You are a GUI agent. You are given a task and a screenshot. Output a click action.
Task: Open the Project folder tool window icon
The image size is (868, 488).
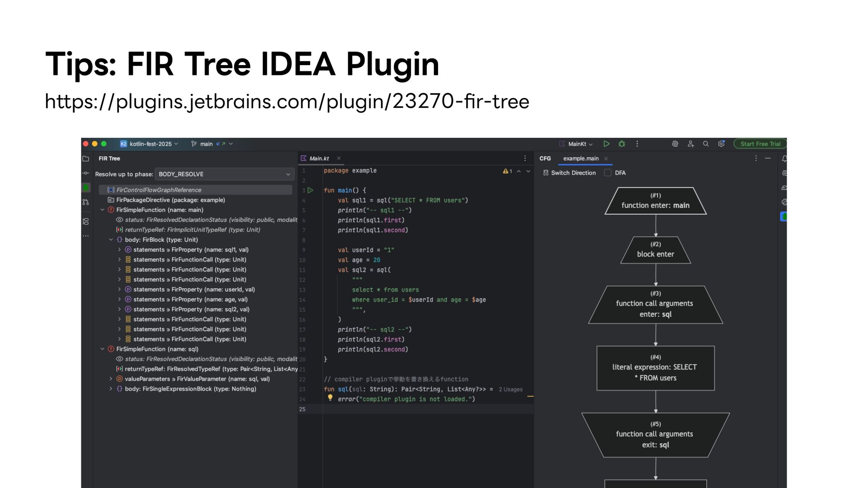[86, 159]
